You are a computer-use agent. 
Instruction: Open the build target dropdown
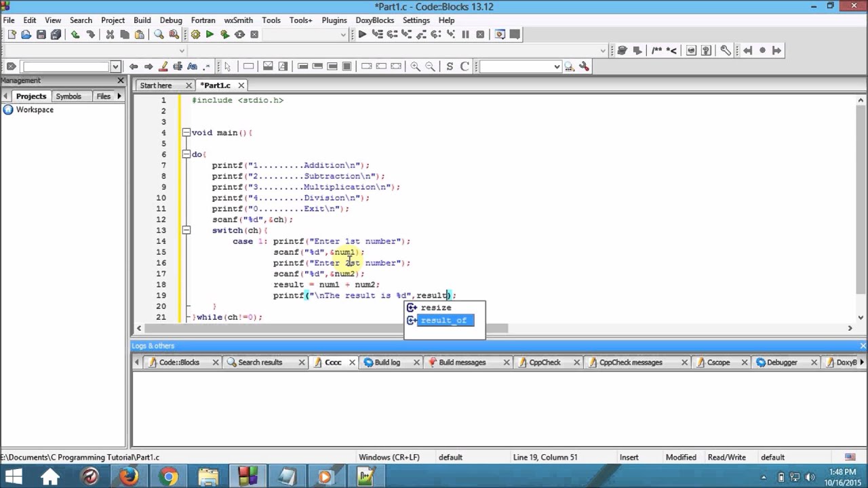[x=343, y=35]
